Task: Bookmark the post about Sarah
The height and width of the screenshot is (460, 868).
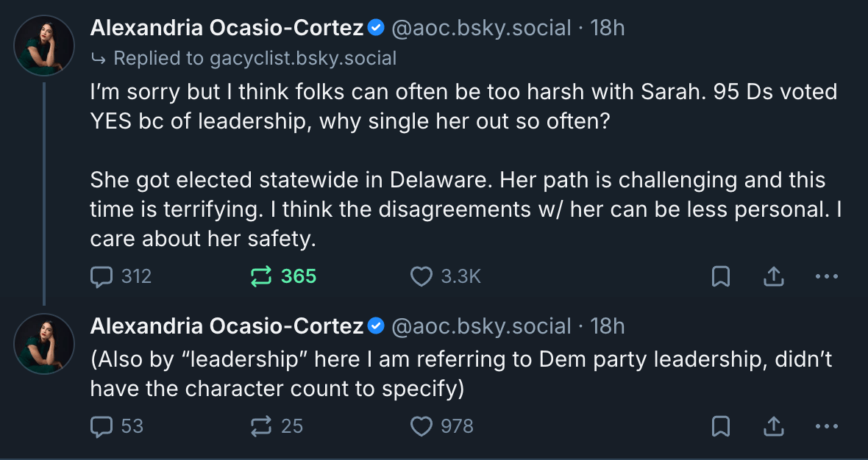Action: coord(720,276)
